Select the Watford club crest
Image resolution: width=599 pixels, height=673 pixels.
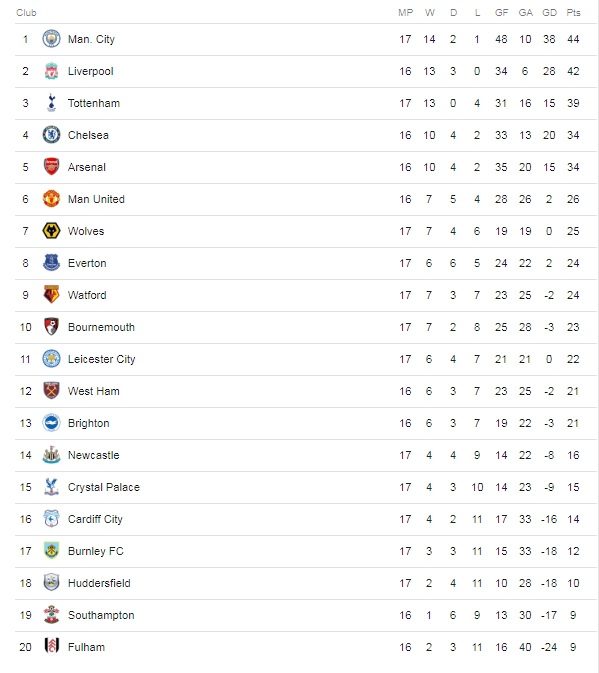51,295
